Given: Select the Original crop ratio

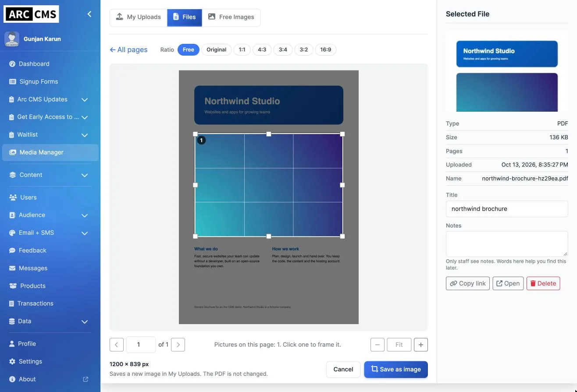Looking at the screenshot, I should 217,49.
